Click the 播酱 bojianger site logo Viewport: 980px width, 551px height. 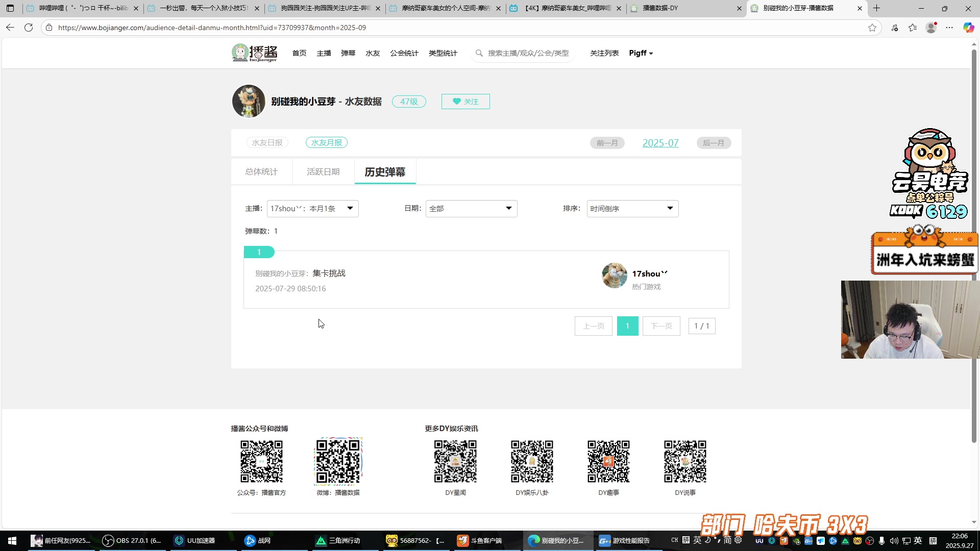pos(254,53)
